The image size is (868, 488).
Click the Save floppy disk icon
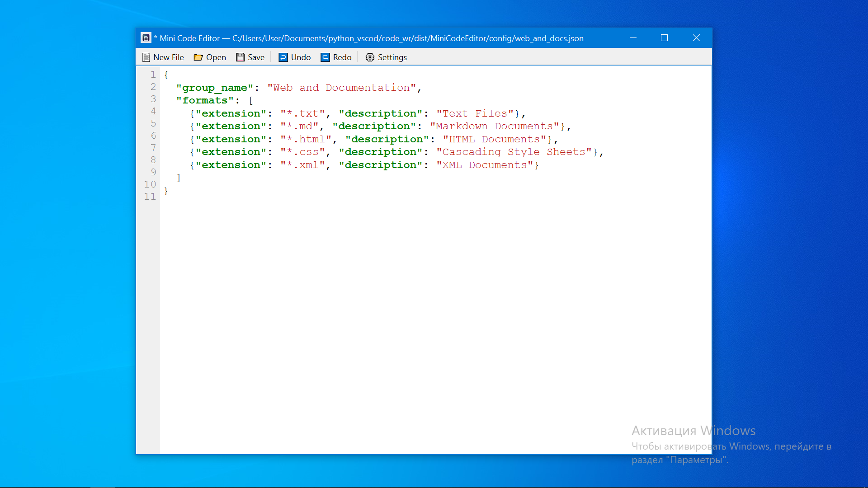pyautogui.click(x=240, y=57)
